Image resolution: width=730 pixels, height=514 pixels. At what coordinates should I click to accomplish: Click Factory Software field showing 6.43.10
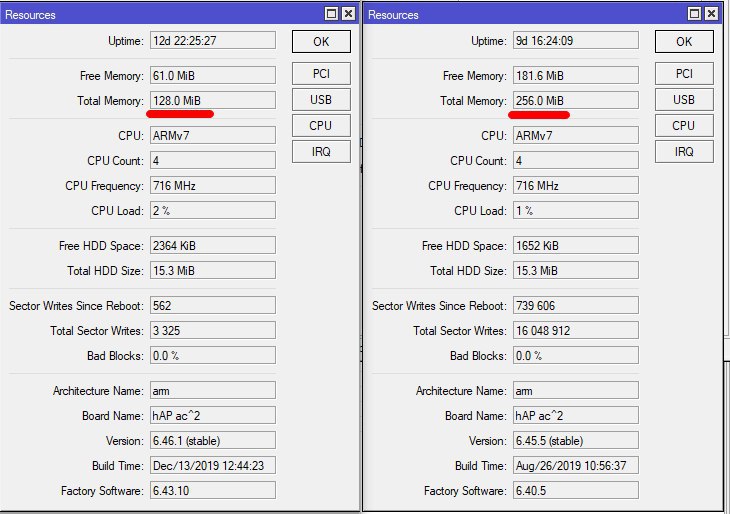click(x=213, y=491)
